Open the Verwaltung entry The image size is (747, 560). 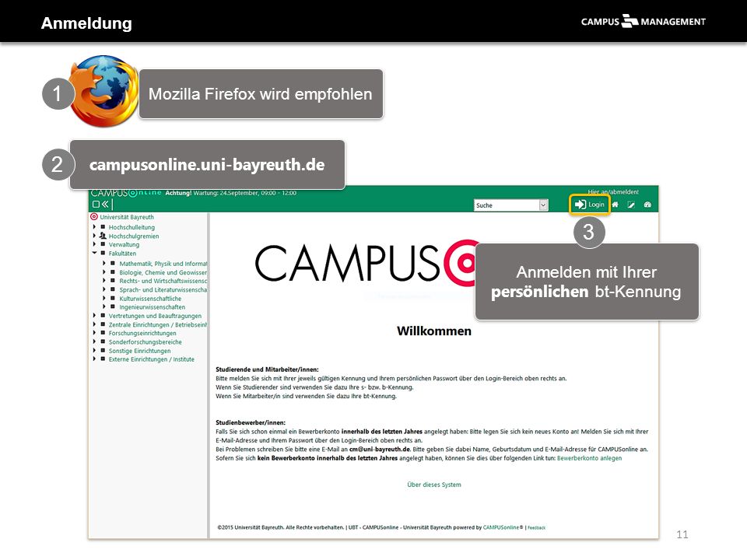tap(124, 244)
